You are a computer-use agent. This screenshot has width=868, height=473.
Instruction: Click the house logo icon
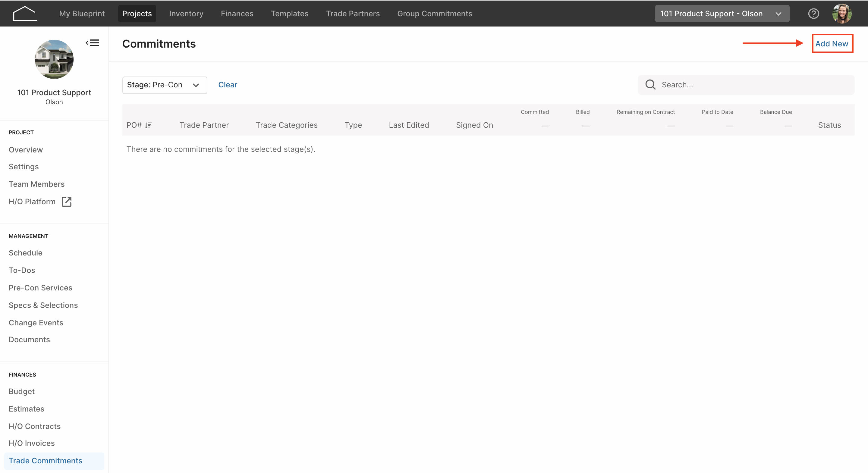point(25,14)
